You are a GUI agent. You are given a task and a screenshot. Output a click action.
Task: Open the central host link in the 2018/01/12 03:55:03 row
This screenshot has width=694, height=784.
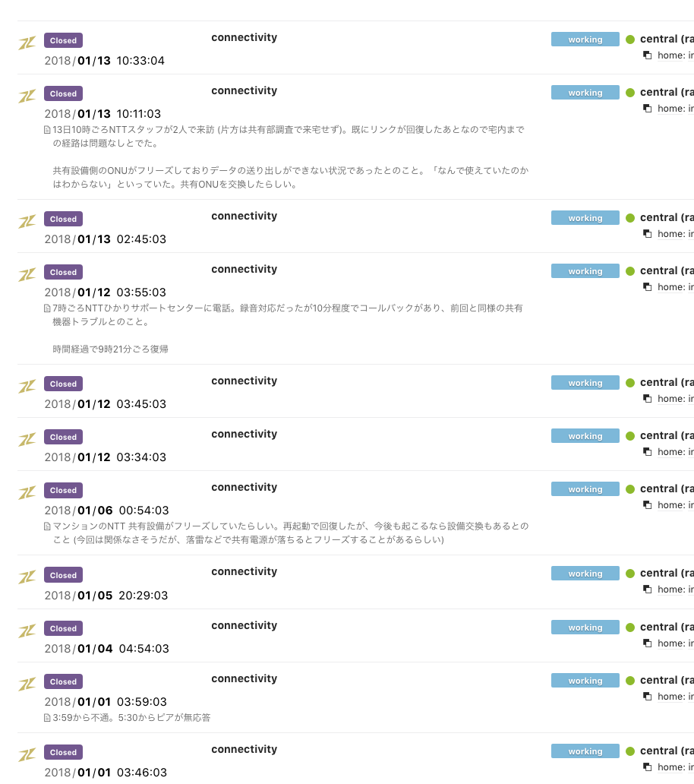(666, 271)
